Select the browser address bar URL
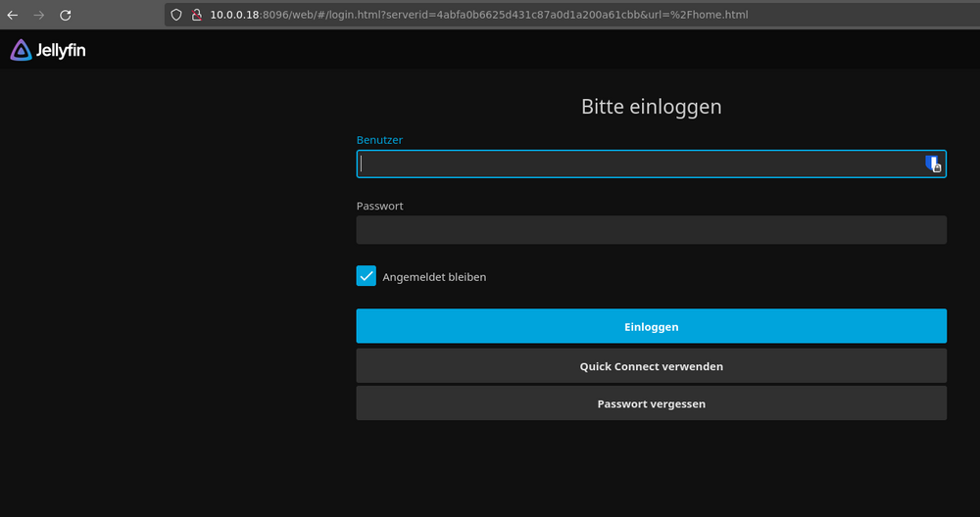 click(479, 15)
